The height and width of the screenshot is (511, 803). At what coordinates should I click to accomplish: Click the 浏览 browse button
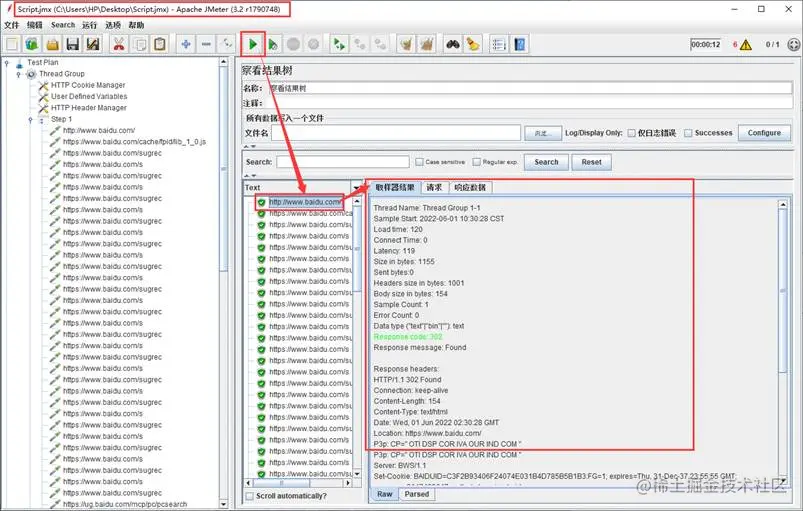(x=543, y=133)
